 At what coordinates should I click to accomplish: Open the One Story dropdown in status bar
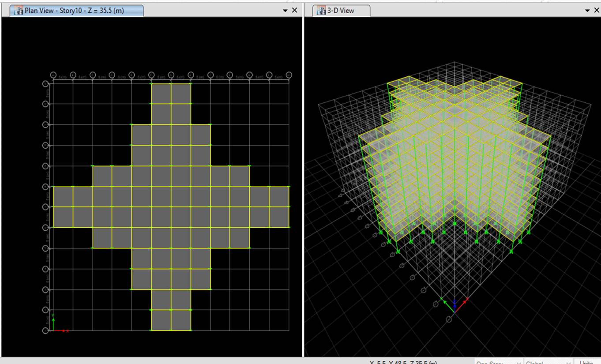click(499, 361)
